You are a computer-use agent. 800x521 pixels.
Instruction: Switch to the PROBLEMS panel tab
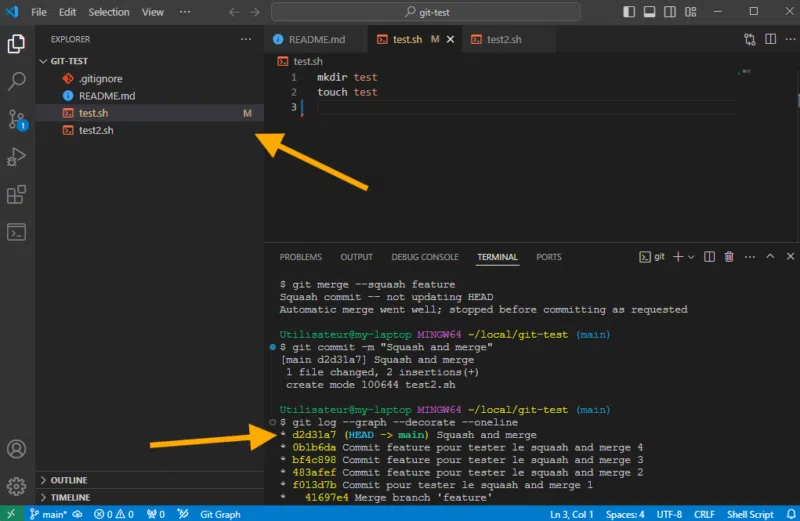(x=300, y=257)
